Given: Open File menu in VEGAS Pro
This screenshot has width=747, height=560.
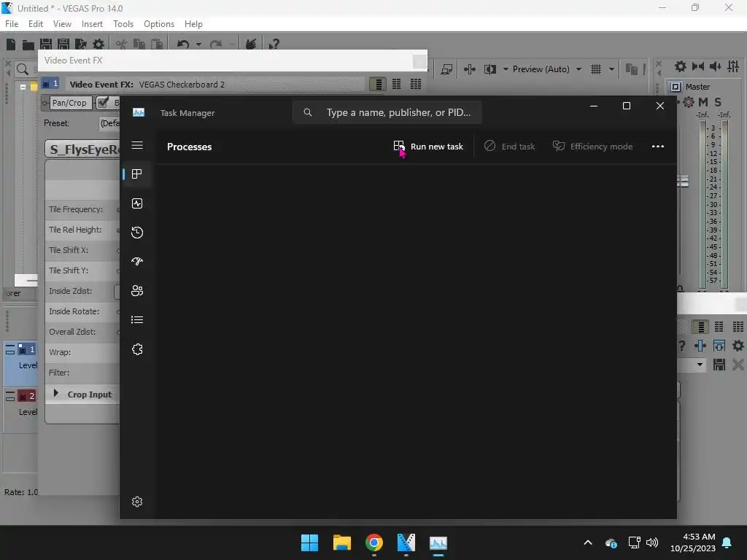Looking at the screenshot, I should [12, 24].
